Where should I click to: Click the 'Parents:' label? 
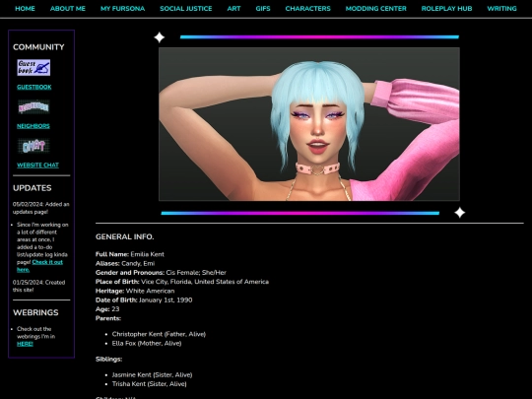[x=108, y=318]
